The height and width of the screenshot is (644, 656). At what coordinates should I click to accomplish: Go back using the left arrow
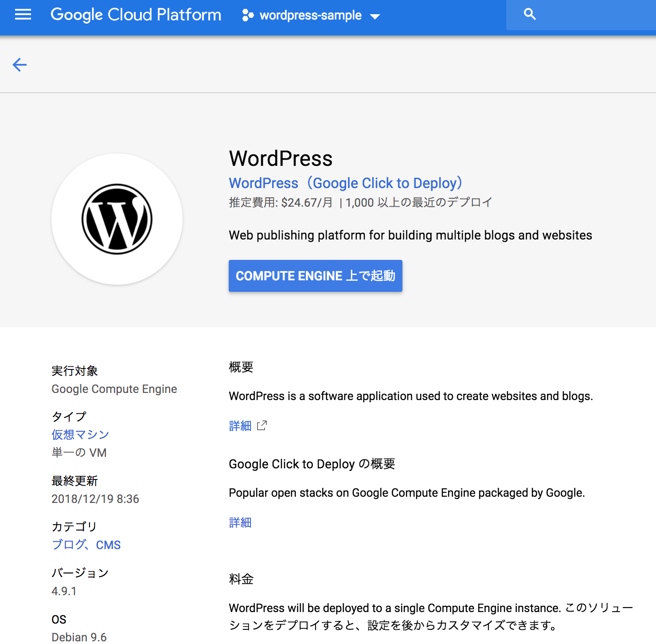[x=20, y=65]
